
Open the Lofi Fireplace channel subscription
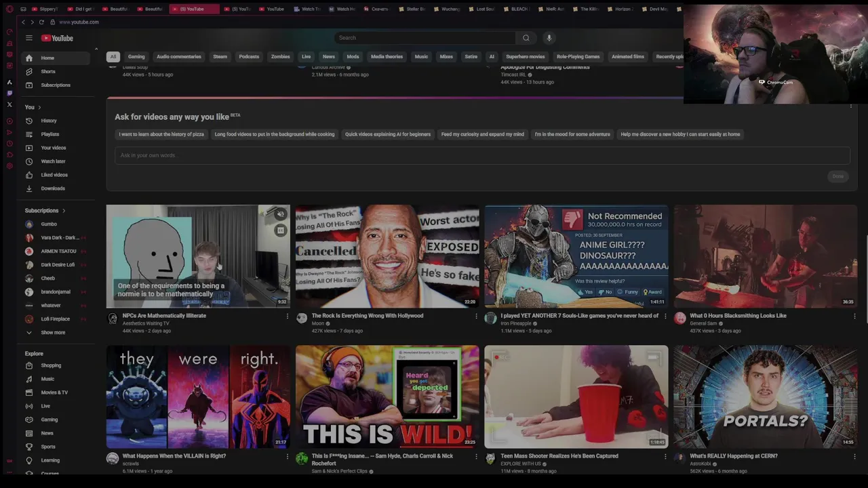[55, 319]
